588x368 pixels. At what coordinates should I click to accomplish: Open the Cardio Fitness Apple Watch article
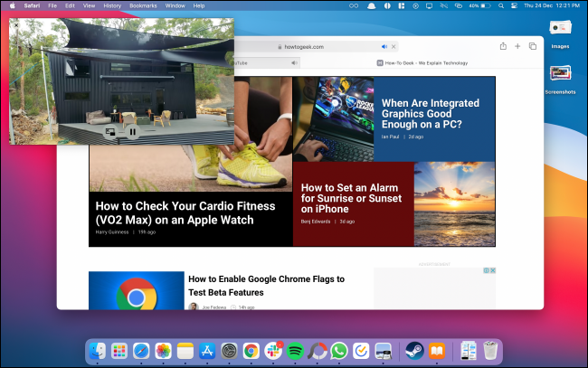[x=185, y=212]
